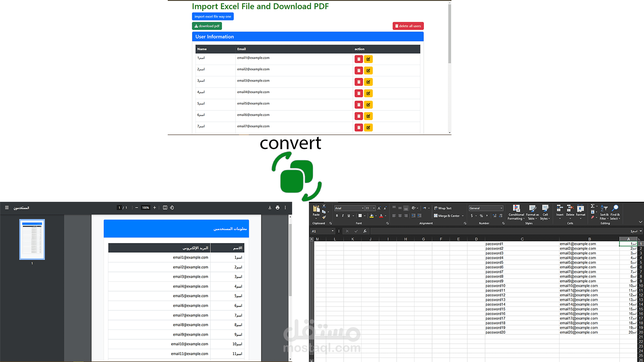Open the Arial font name dropdown
Image resolution: width=644 pixels, height=362 pixels.
363,208
